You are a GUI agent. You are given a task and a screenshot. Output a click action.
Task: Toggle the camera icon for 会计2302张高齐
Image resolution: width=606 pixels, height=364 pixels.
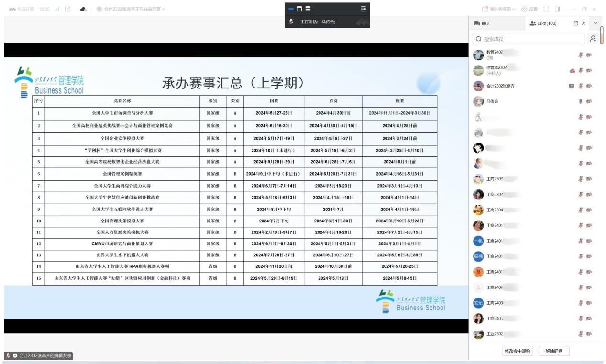click(588, 86)
